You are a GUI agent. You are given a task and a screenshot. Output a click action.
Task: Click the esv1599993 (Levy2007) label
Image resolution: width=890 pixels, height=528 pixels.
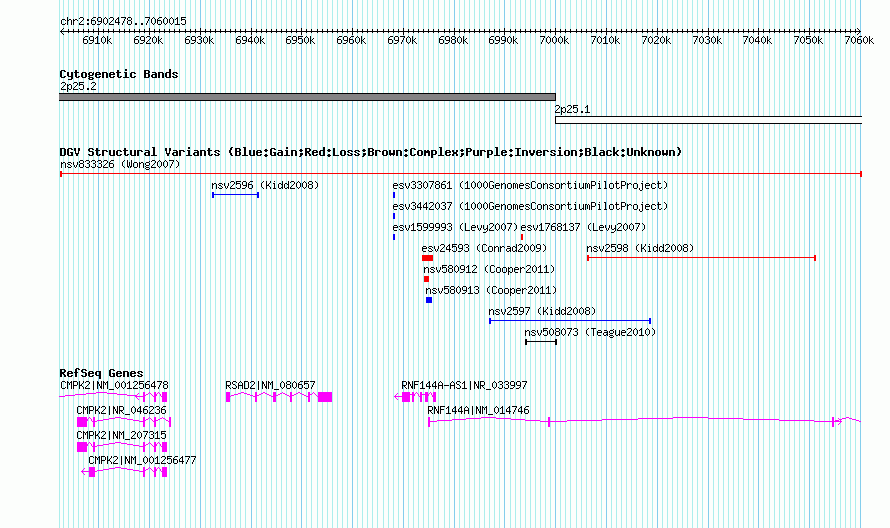point(455,227)
